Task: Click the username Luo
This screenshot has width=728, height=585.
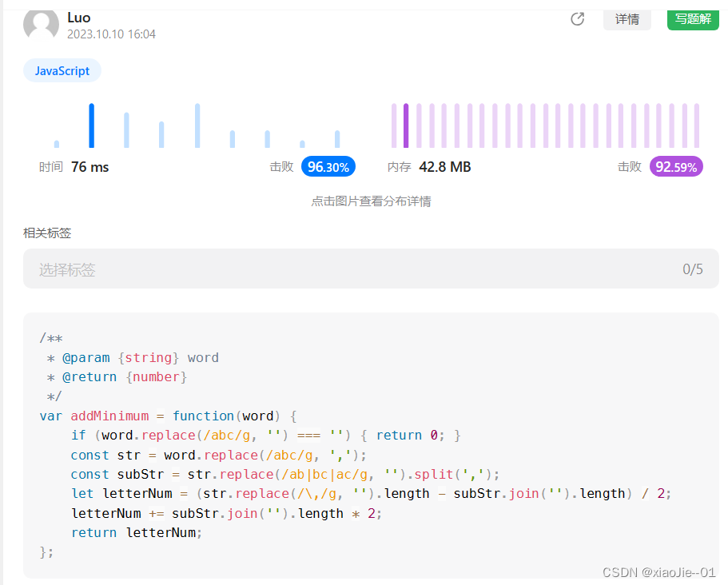Action: coord(78,17)
